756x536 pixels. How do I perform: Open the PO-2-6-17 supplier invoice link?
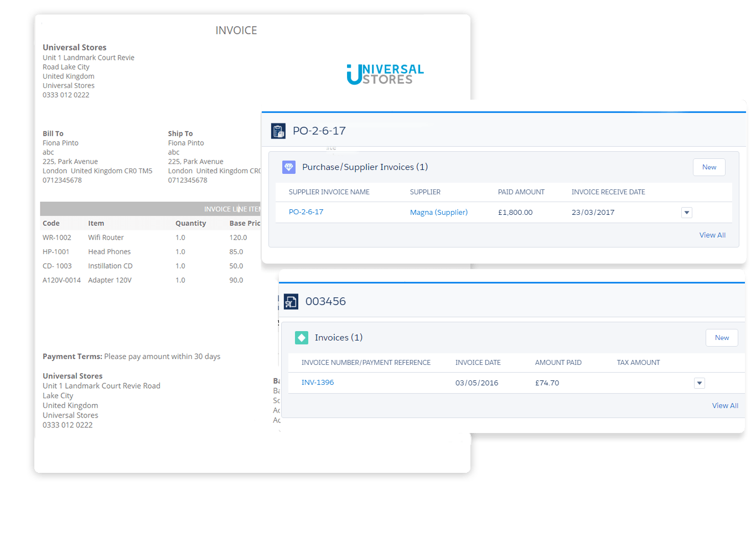click(x=306, y=212)
